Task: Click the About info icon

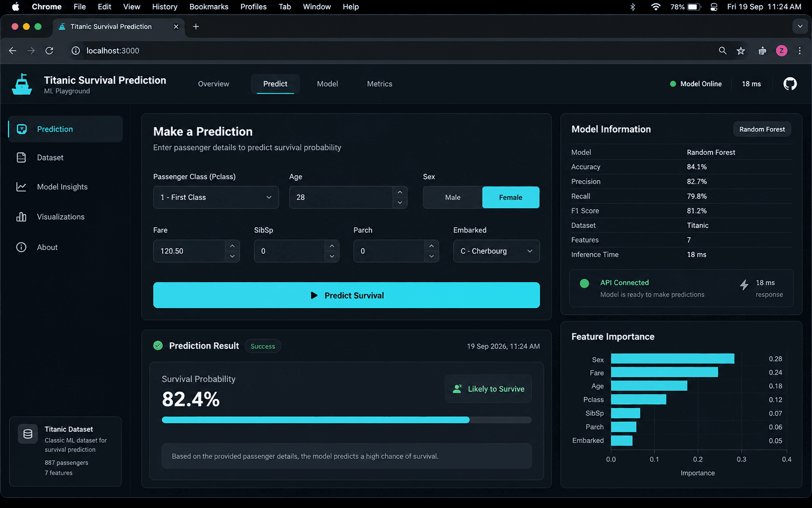Action: point(21,247)
